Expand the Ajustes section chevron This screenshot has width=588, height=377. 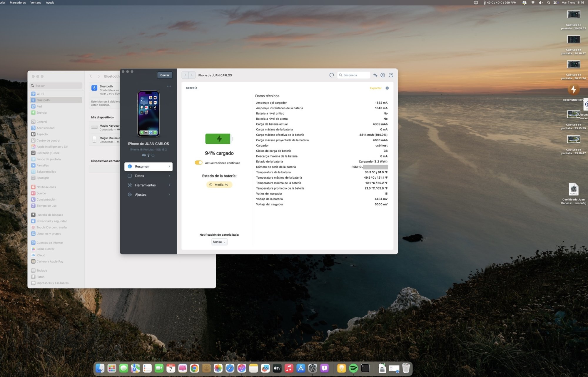(169, 195)
